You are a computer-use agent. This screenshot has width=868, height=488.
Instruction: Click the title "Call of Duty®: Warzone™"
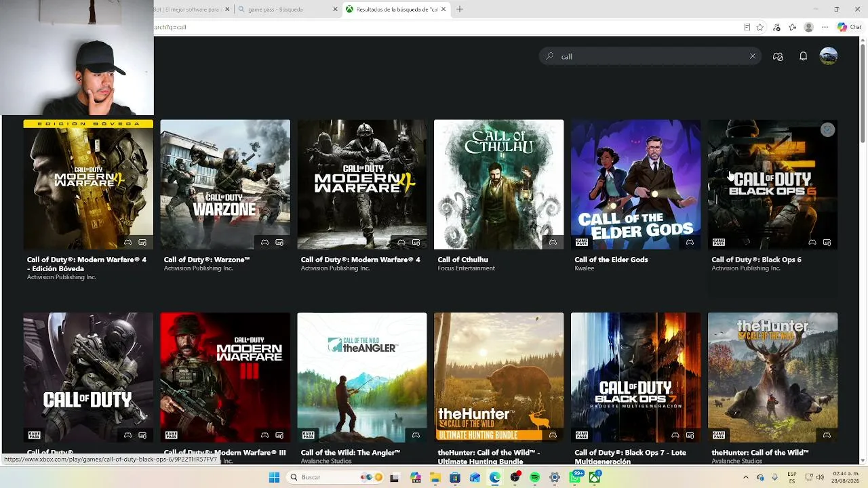(x=207, y=260)
